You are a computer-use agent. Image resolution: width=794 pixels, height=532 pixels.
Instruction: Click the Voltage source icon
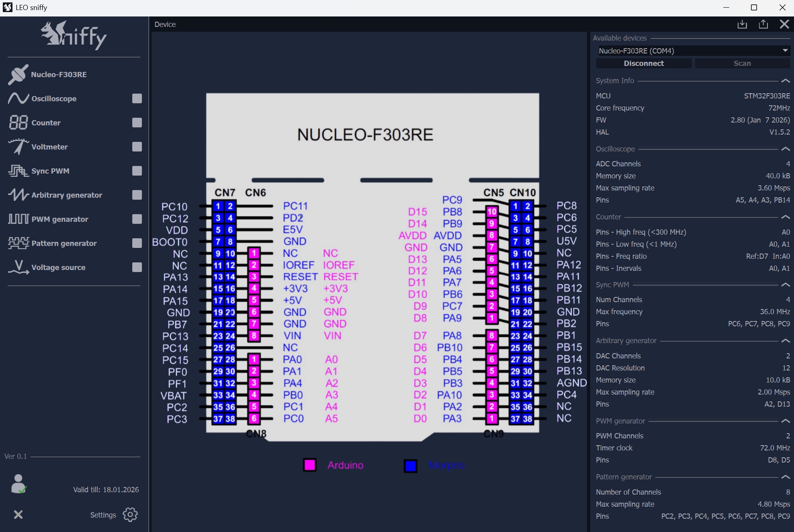point(18,267)
